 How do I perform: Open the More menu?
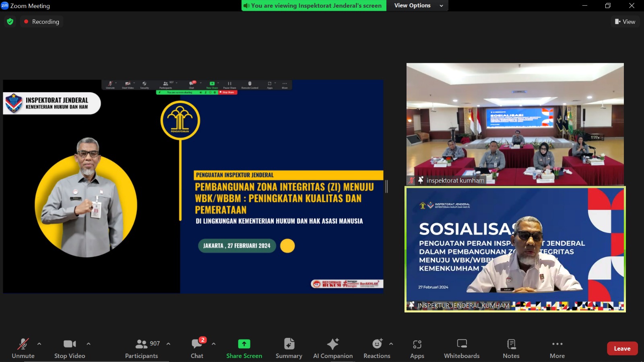click(x=557, y=348)
